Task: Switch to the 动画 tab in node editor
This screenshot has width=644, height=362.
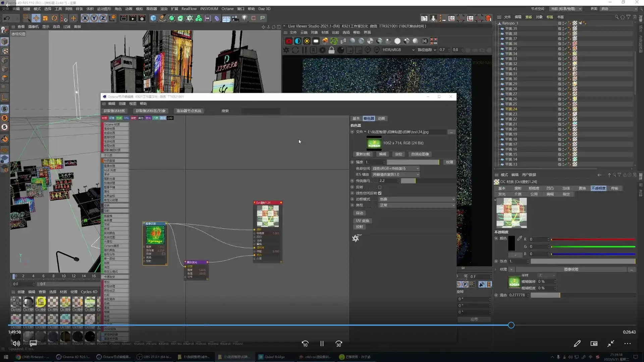Action: point(381,118)
